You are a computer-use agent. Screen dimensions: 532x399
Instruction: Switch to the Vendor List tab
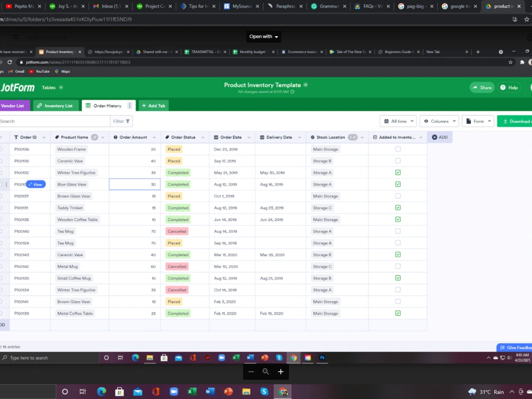[x=14, y=105]
